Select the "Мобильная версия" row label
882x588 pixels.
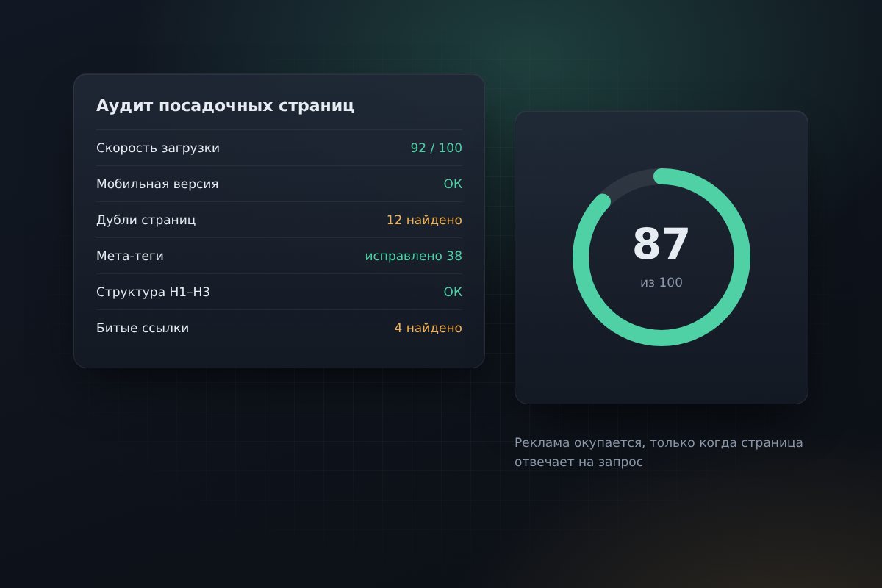157,184
